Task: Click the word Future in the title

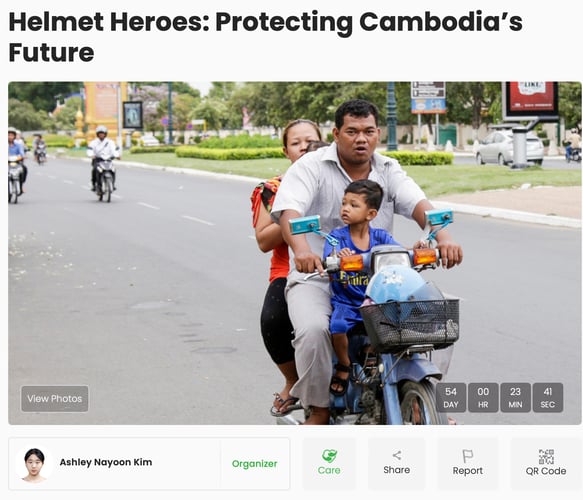Action: click(51, 52)
